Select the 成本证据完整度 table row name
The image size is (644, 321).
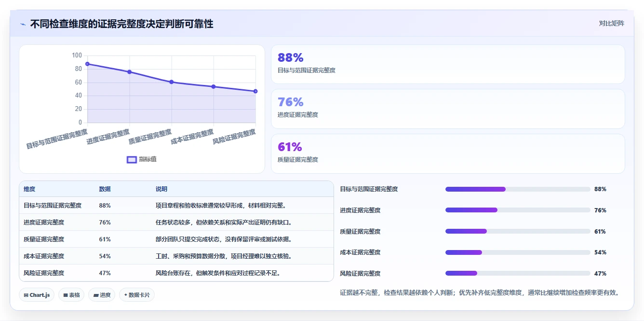click(x=44, y=256)
